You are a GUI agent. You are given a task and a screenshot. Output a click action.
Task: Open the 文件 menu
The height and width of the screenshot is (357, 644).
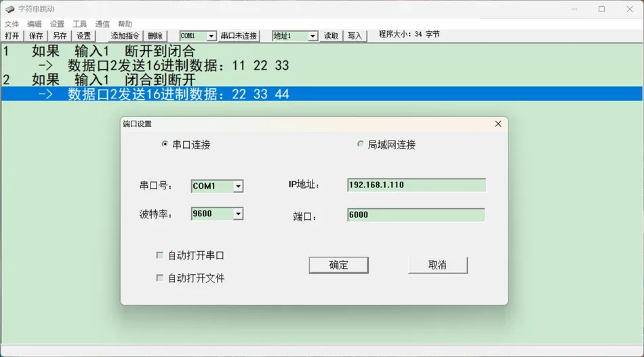click(x=12, y=24)
